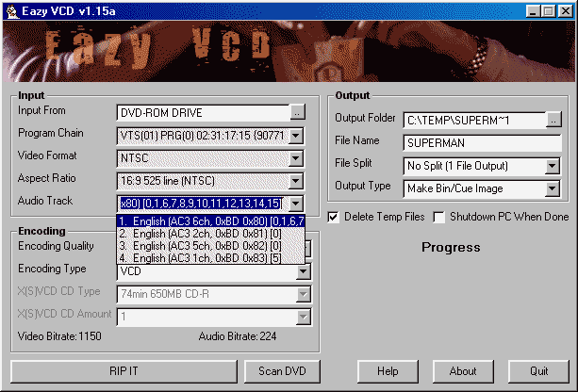The height and width of the screenshot is (392, 578).
Task: Open the Aspect Ratio dropdown
Action: tap(297, 181)
